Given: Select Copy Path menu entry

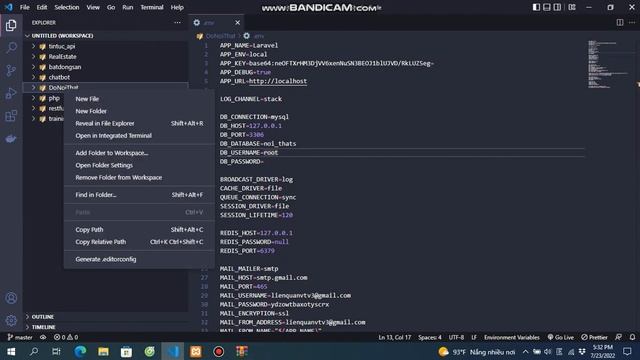Looking at the screenshot, I should [139, 229].
